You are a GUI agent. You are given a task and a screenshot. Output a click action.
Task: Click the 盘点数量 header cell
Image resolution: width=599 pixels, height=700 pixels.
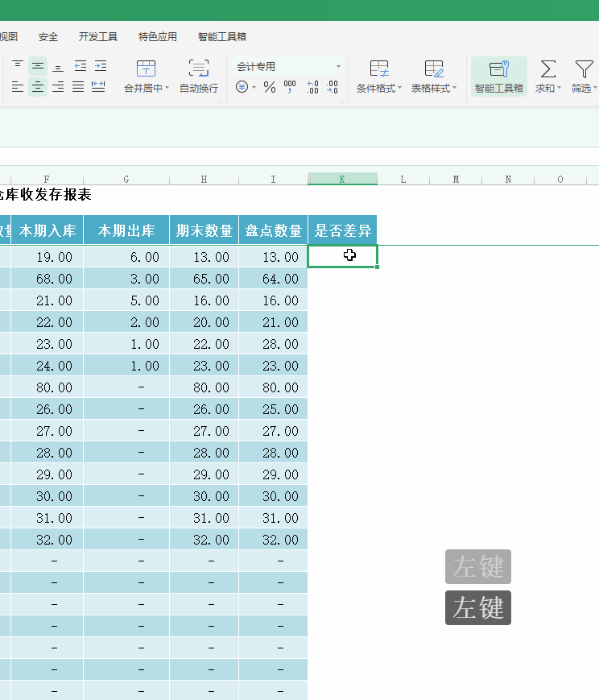pos(273,230)
